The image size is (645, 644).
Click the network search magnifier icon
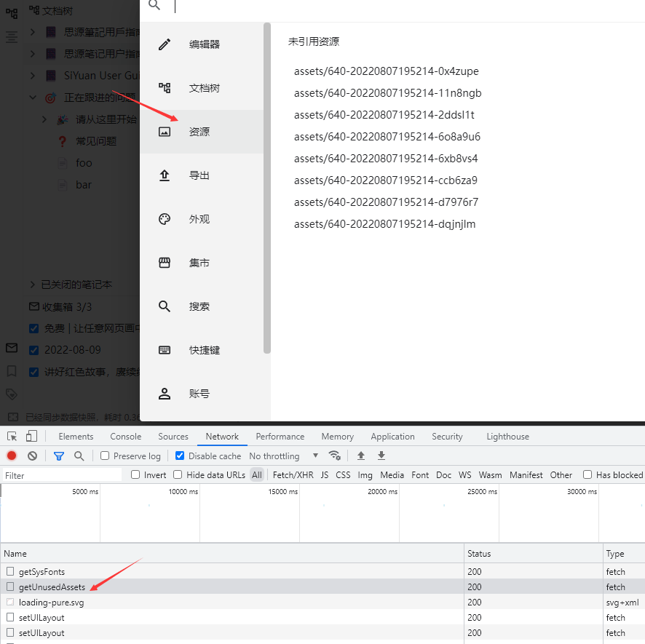(79, 456)
